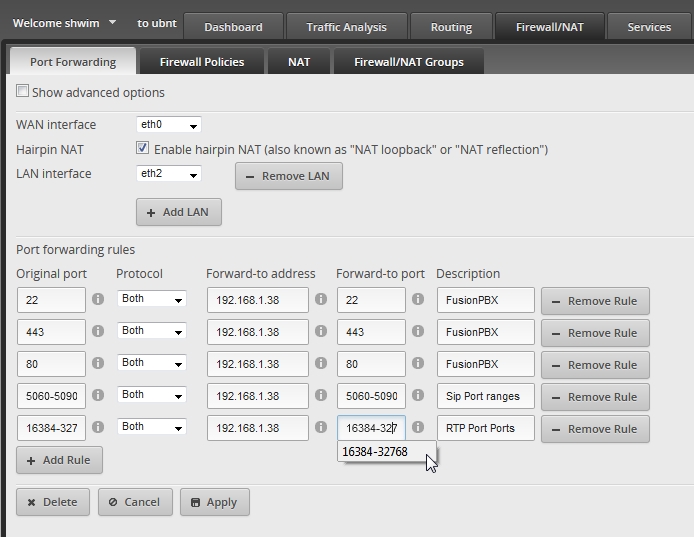The height and width of the screenshot is (537, 694).
Task: Click info icon beside original port 22
Action: coord(98,299)
